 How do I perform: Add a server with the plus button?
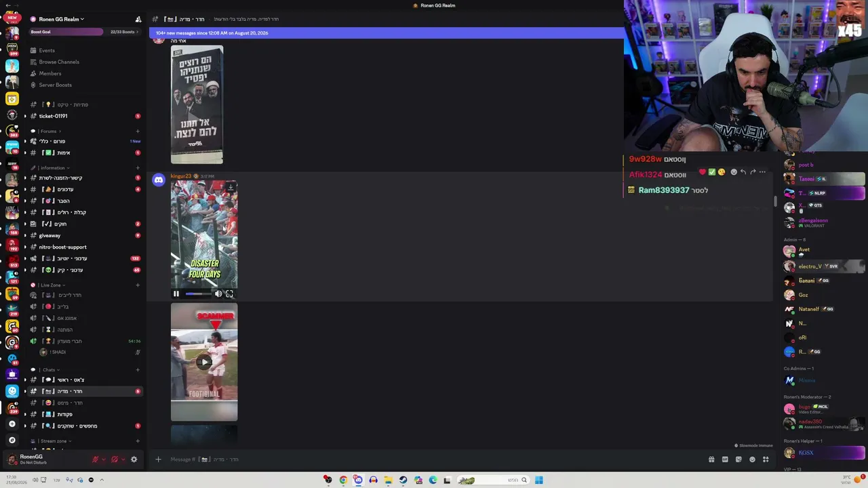click(x=12, y=424)
